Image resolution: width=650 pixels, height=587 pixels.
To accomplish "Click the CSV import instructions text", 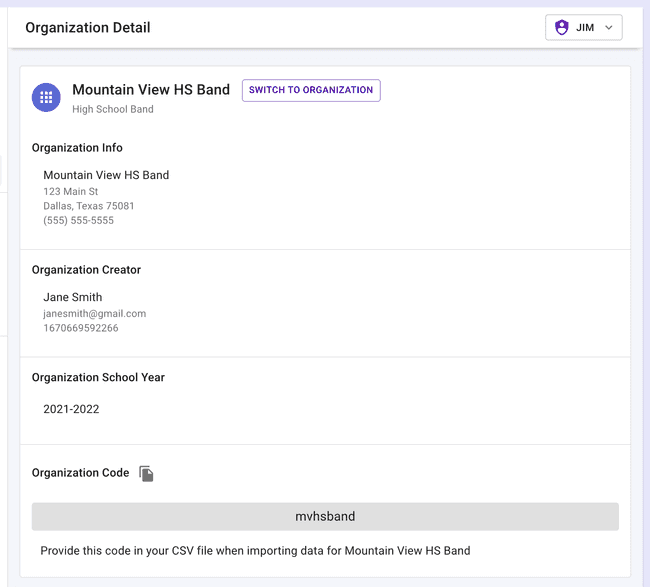I will click(x=255, y=550).
